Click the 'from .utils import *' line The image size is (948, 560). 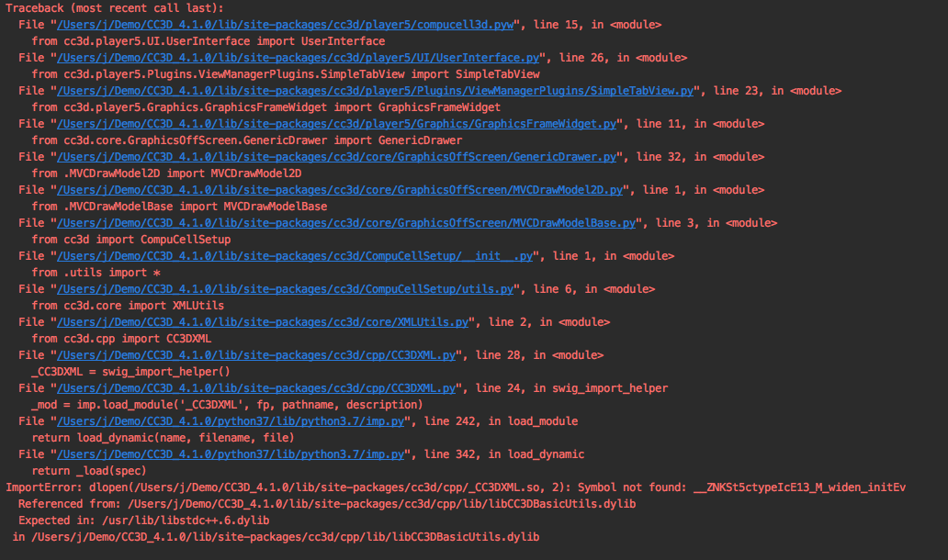coord(96,273)
